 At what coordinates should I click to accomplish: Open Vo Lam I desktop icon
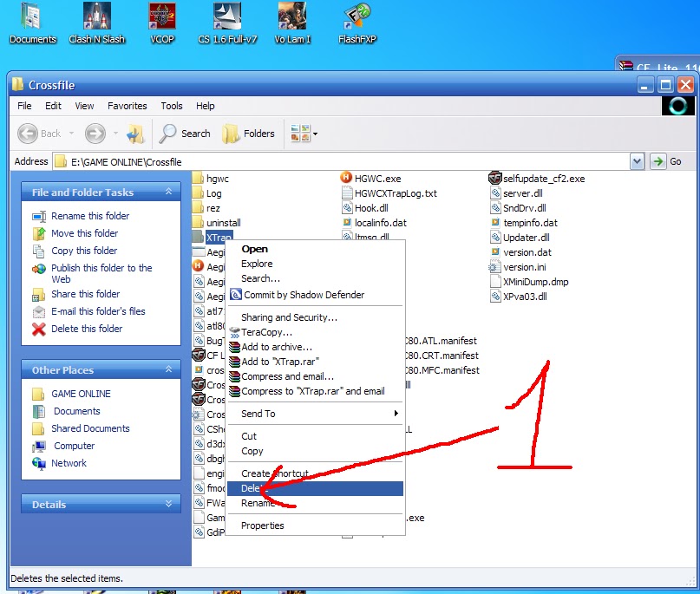coord(292,23)
